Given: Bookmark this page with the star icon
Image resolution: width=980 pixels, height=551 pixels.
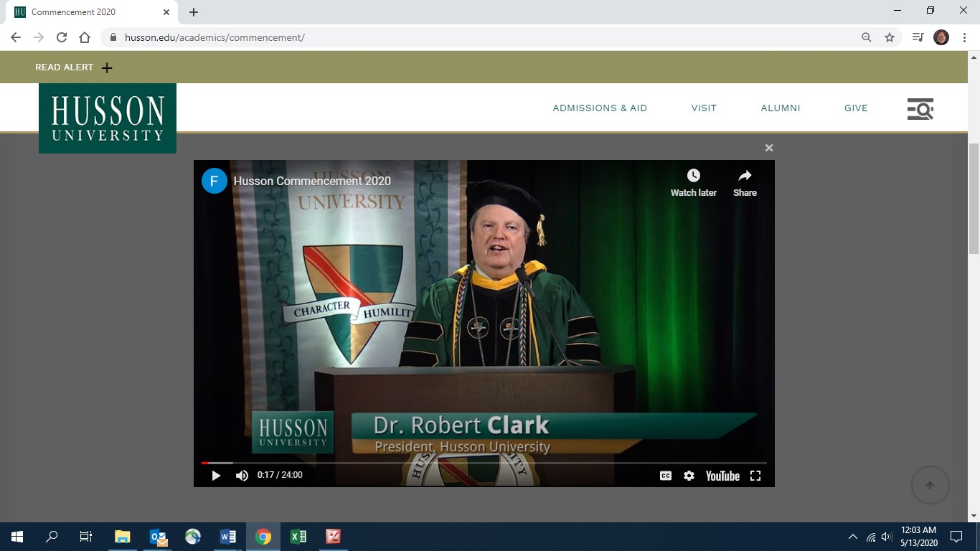Looking at the screenshot, I should [x=890, y=37].
